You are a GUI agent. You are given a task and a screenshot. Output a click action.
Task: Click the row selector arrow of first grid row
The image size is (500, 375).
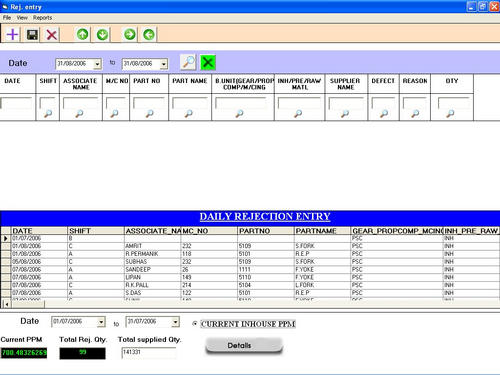pos(6,238)
